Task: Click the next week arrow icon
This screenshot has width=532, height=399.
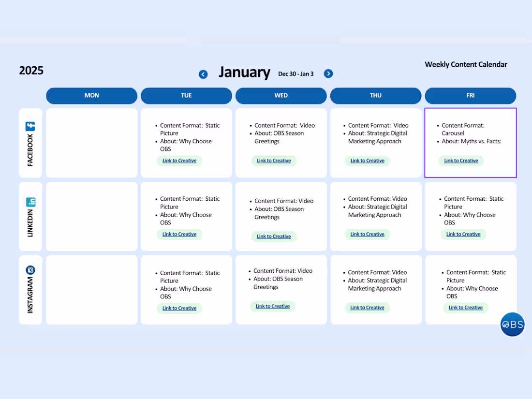Action: pyautogui.click(x=328, y=74)
